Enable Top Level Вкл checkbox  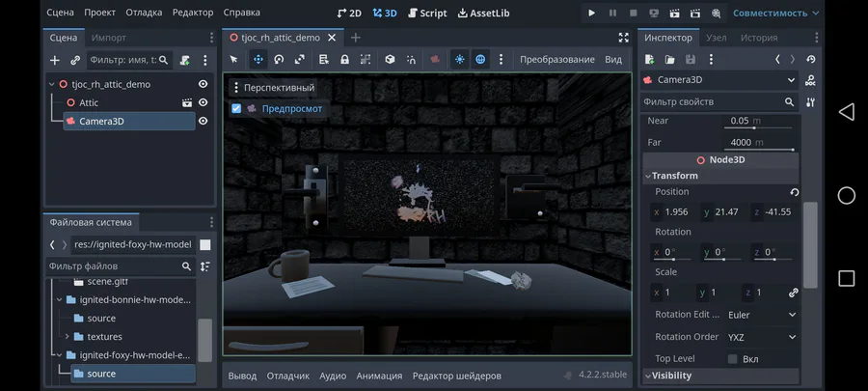point(732,359)
